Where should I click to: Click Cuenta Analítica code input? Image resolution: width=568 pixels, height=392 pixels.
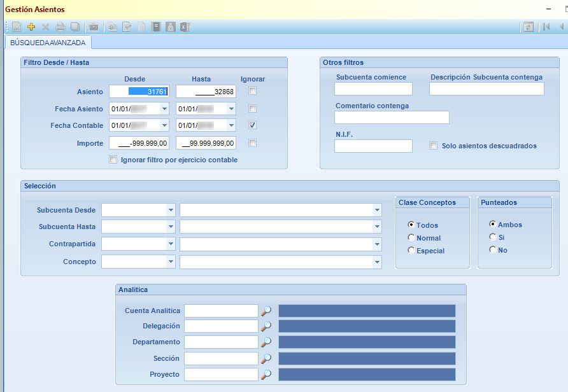(x=221, y=311)
